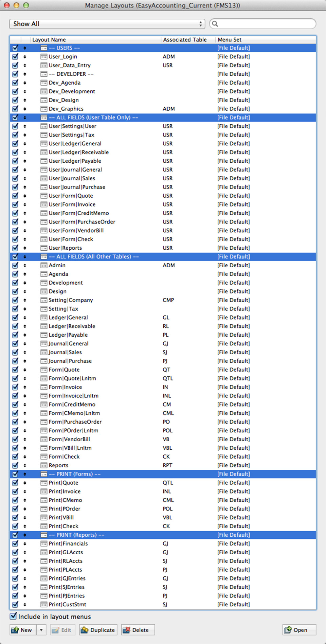The width and height of the screenshot is (326, 644).
Task: Select the User|Journal|General layout name
Action: (x=75, y=170)
